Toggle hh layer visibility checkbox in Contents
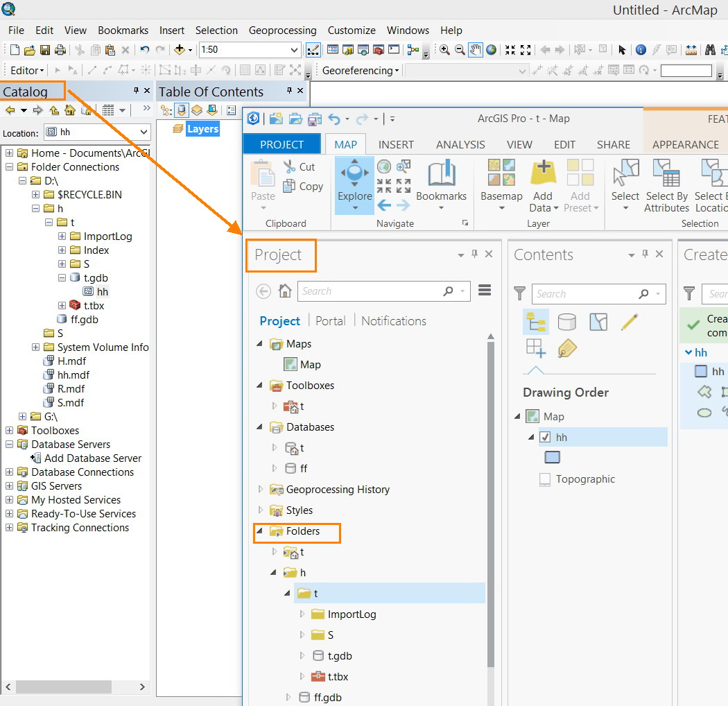This screenshot has width=728, height=706. point(545,437)
